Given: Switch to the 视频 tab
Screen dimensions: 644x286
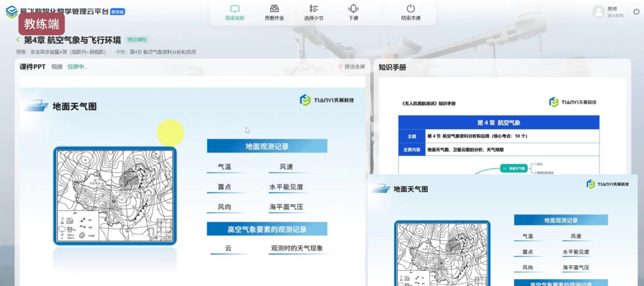Looking at the screenshot, I should click(57, 67).
